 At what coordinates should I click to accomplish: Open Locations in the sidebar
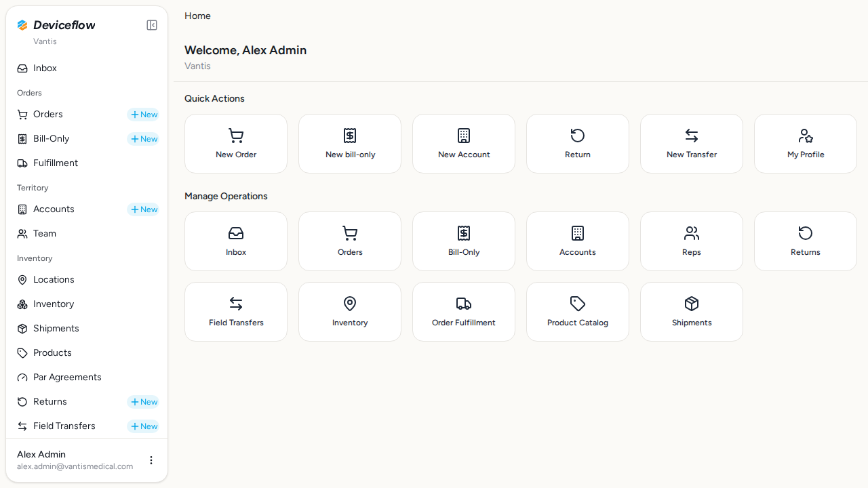[x=87, y=280]
